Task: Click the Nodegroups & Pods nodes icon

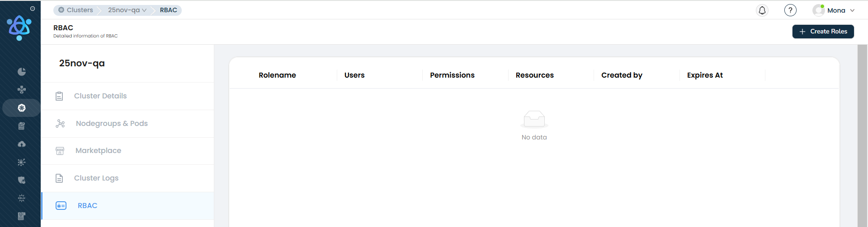Action: tap(60, 124)
